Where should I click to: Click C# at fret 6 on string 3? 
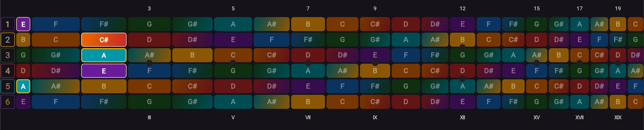point(271,55)
